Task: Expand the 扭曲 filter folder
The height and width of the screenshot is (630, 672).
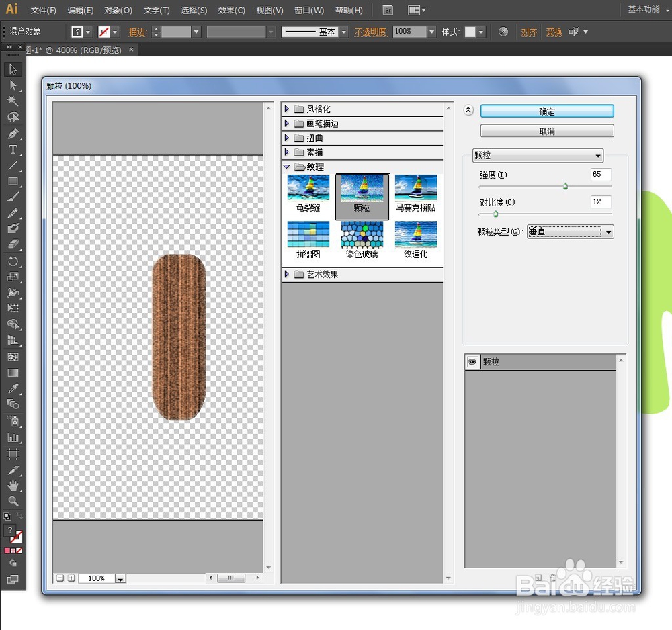Action: [x=287, y=138]
